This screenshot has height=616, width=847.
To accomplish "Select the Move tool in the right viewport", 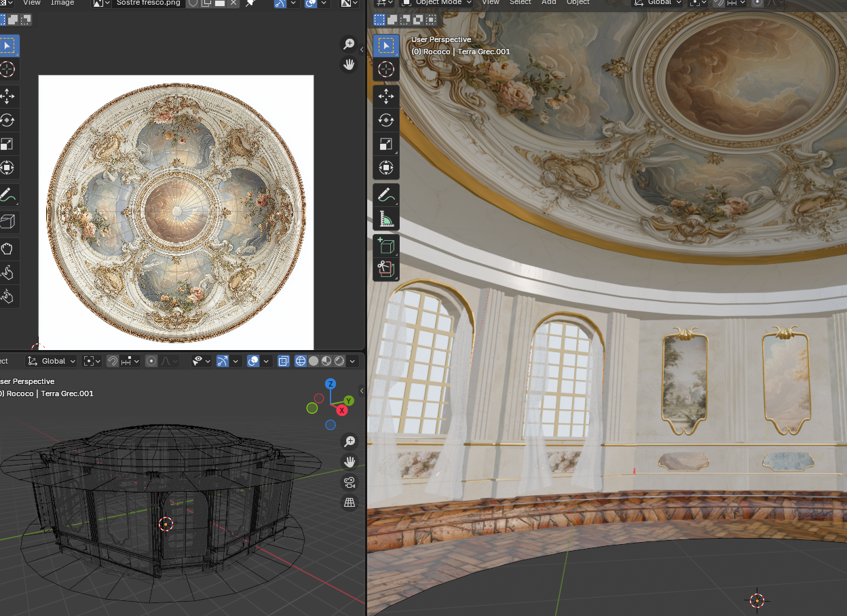I will tap(385, 96).
